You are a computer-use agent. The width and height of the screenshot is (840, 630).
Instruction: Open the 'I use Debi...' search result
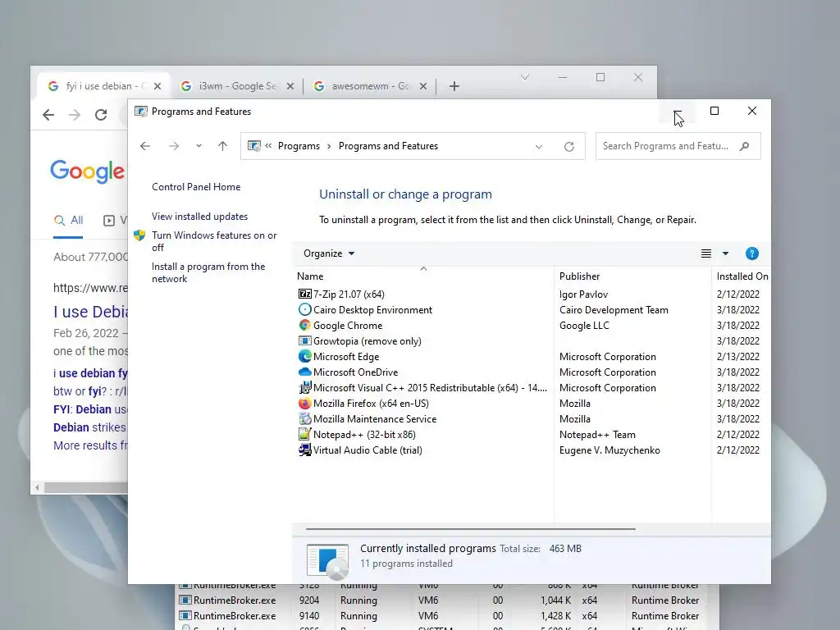[90, 312]
